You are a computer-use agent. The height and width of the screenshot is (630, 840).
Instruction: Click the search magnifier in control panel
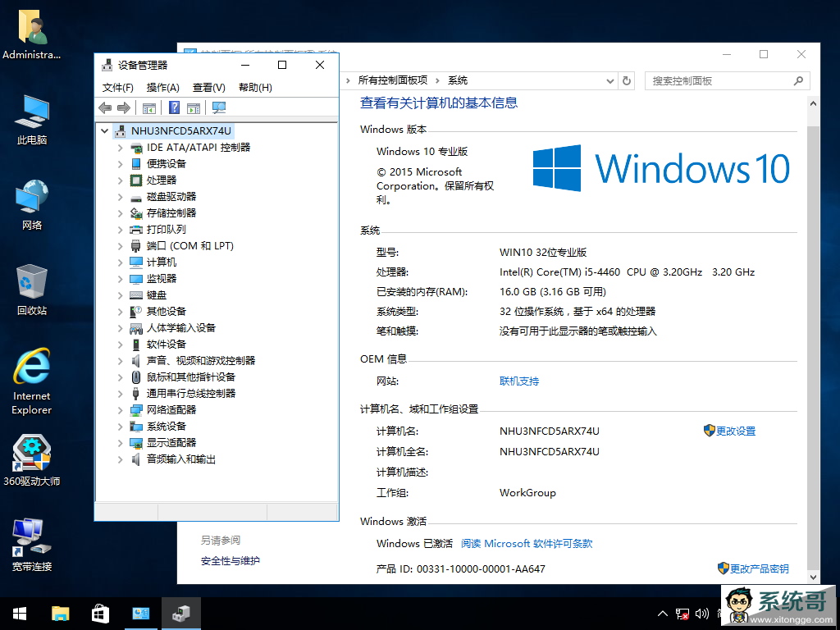[798, 81]
